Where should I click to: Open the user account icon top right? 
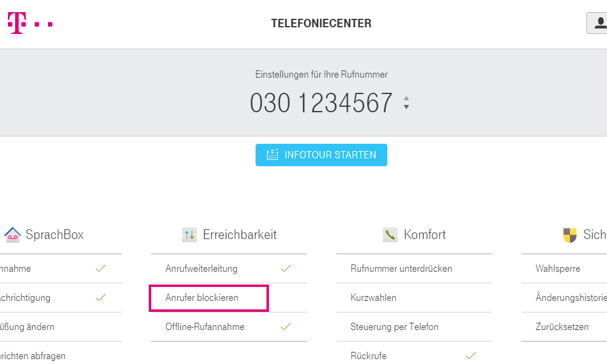pos(600,22)
